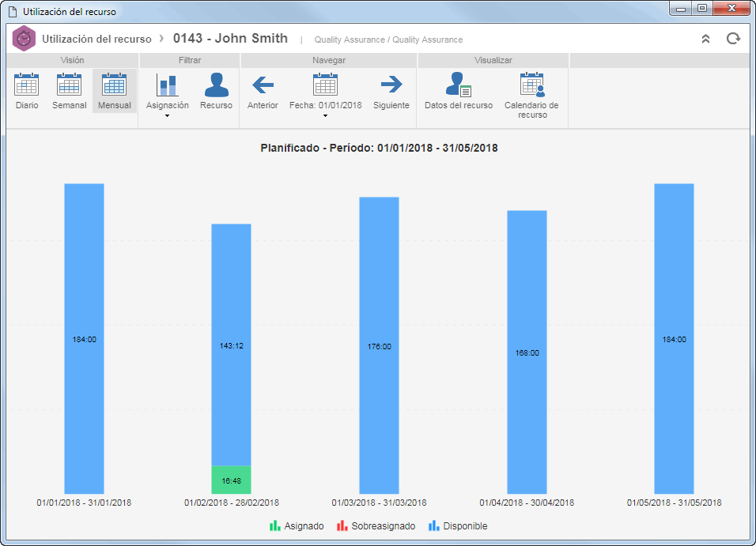Click the May 184:00 bar
This screenshot has height=546, width=756.
[x=674, y=338]
